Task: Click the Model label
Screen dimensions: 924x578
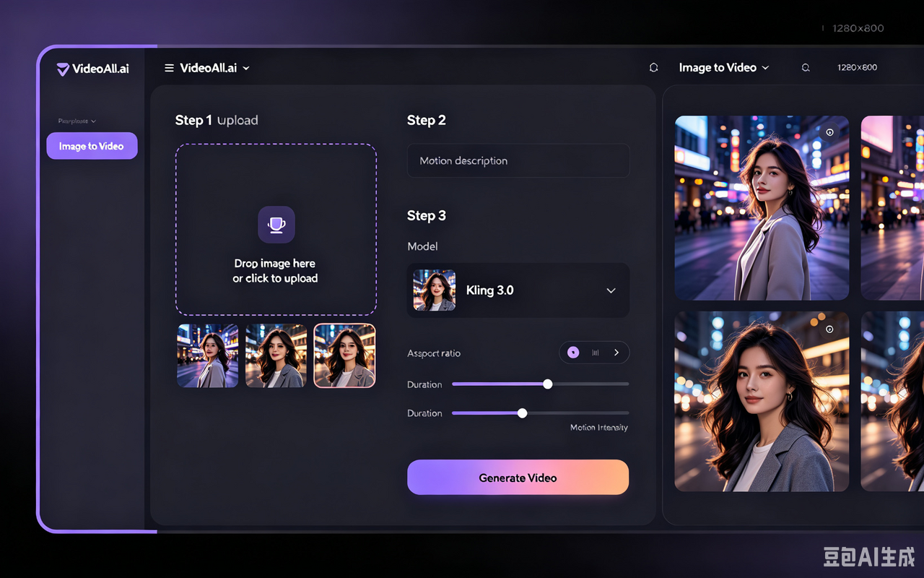Action: tap(422, 246)
